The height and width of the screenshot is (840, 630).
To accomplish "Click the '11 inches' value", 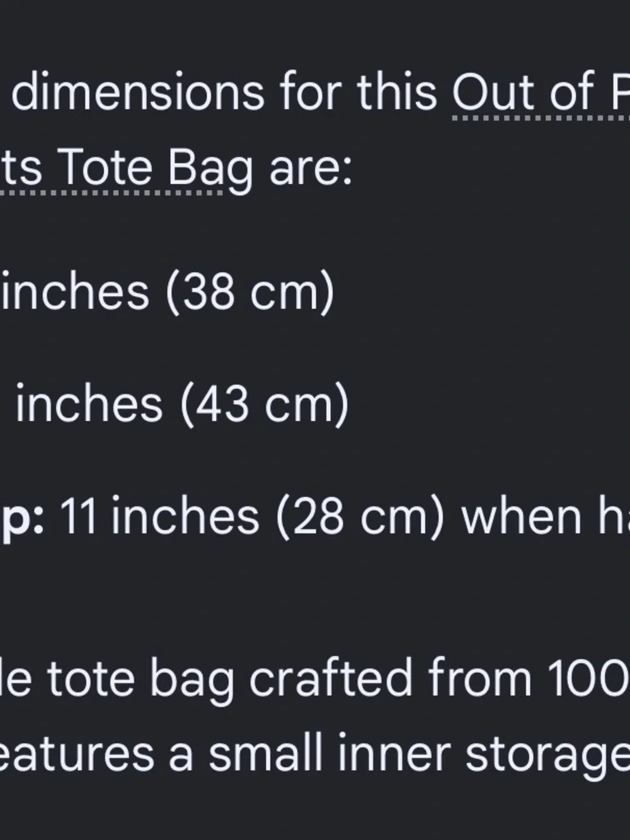I will coord(160,516).
